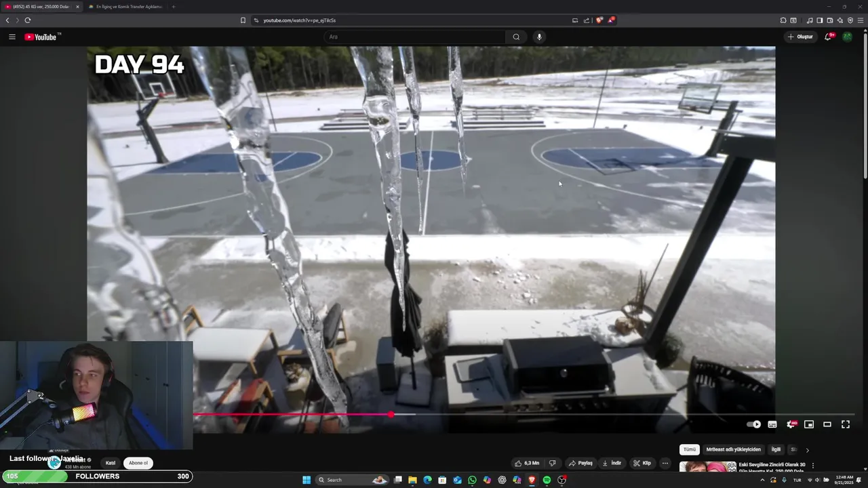Expand next filter chips with right arrow
Image resolution: width=868 pixels, height=488 pixels.
coord(807,449)
